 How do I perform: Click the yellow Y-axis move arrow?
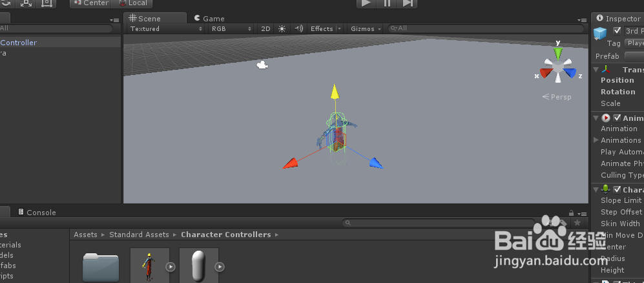(335, 92)
